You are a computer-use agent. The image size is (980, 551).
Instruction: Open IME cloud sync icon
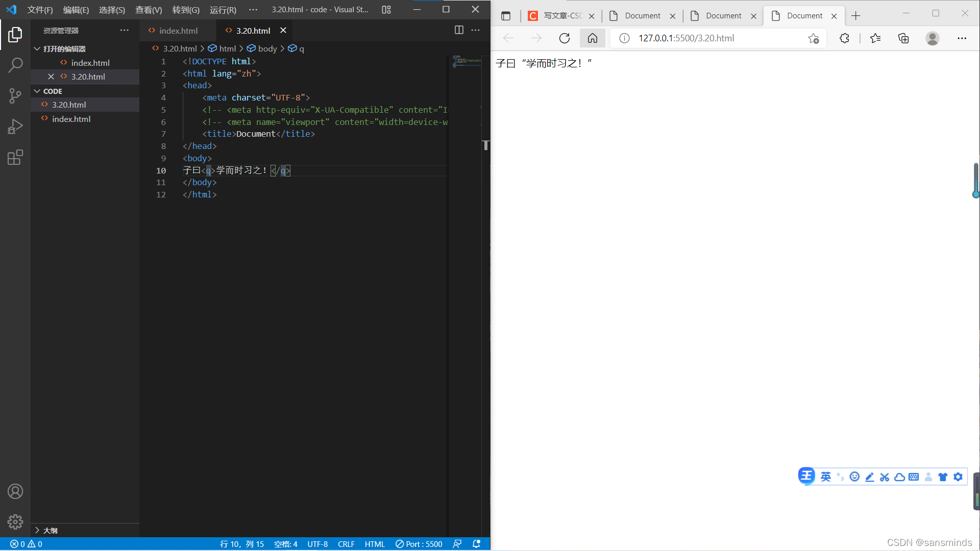tap(899, 477)
